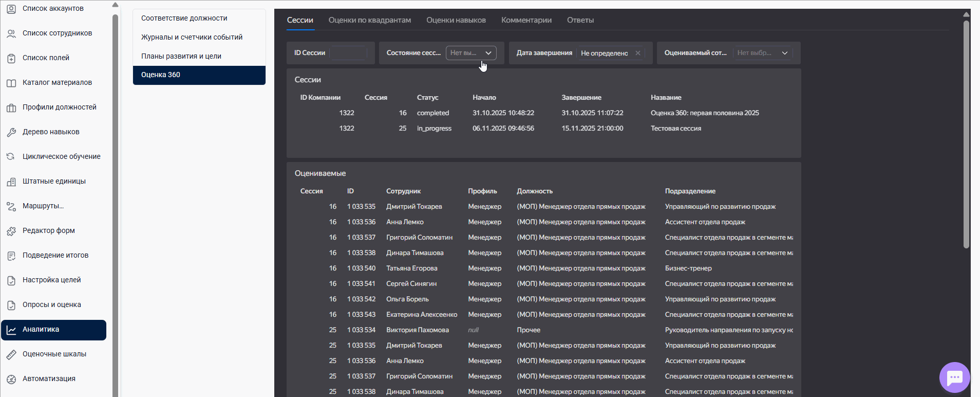Image resolution: width=980 pixels, height=397 pixels.
Task: Click the rating scales ruler icon
Action: pos(11,354)
